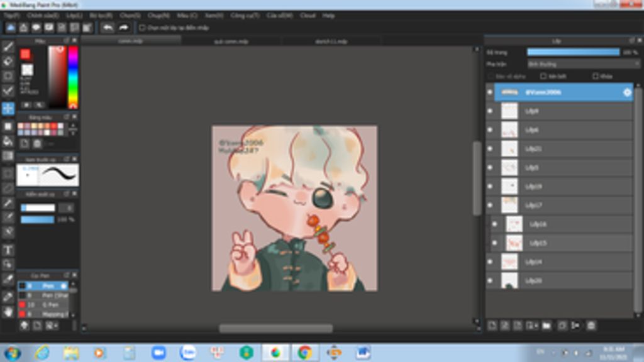Image resolution: width=644 pixels, height=362 pixels.
Task: Click the Undo arrow in top toolbar
Action: click(x=108, y=28)
